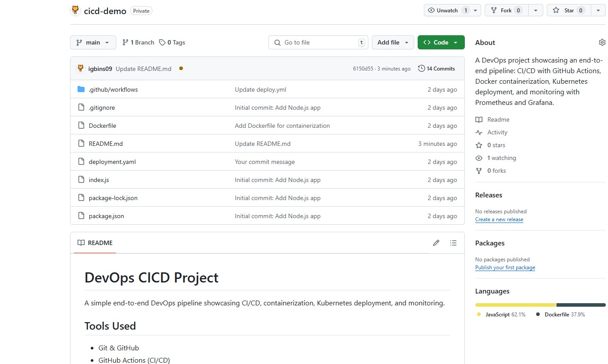Open the .github/workflows folder icon

[x=81, y=89]
